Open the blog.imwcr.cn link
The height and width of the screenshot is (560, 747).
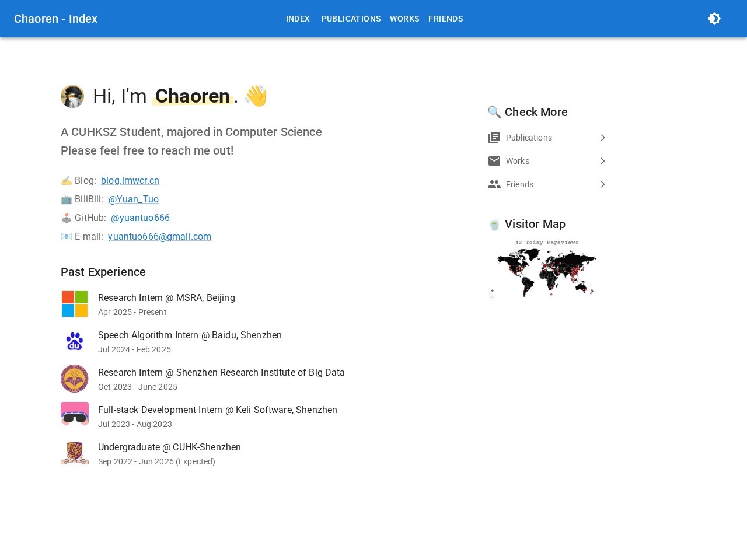click(x=130, y=181)
